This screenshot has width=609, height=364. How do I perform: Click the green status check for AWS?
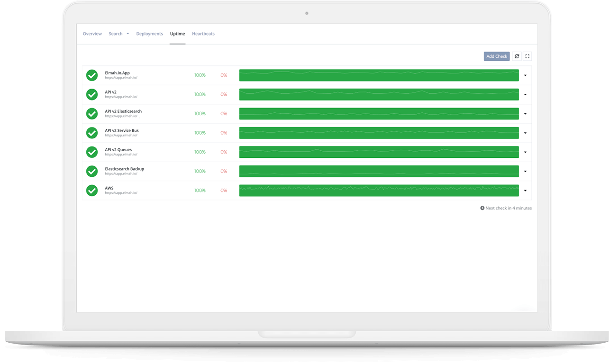pyautogui.click(x=92, y=190)
